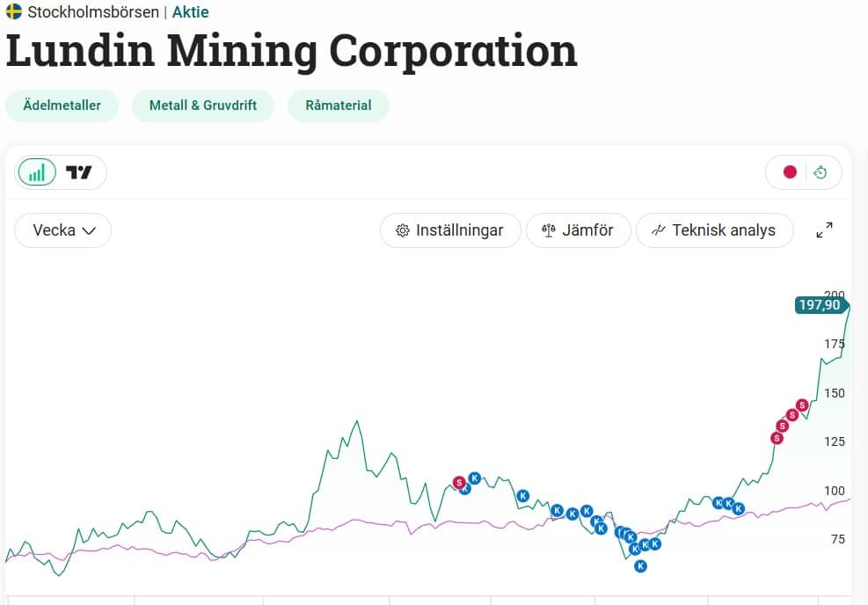The image size is (868, 605).
Task: Click the Swedish flag icon
Action: [14, 12]
